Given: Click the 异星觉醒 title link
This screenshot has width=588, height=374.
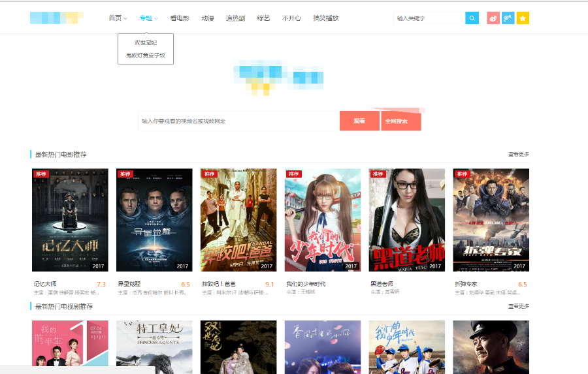Looking at the screenshot, I should (129, 284).
